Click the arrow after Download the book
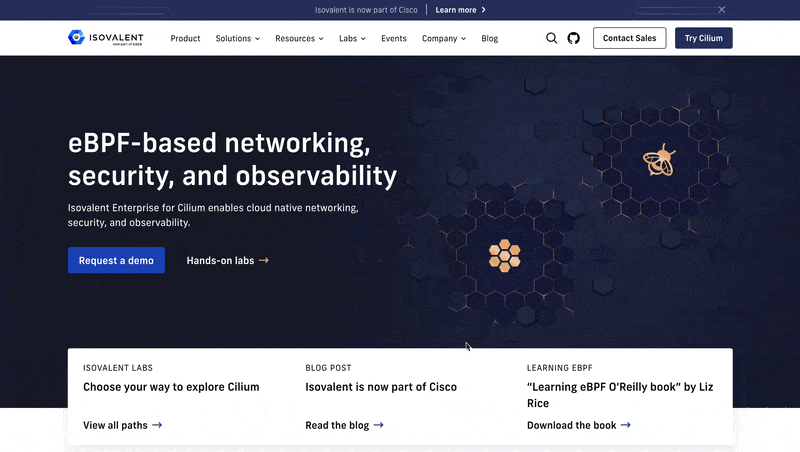This screenshot has width=800, height=452. click(x=626, y=425)
